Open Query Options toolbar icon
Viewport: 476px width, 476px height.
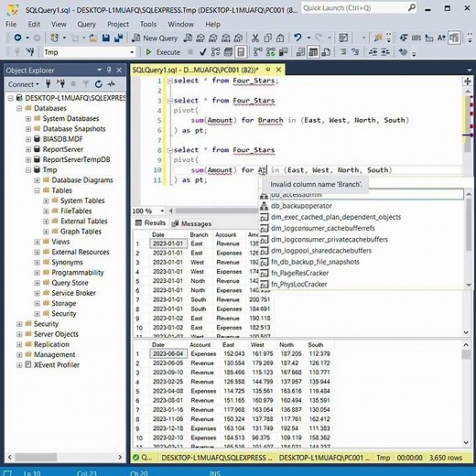point(228,52)
